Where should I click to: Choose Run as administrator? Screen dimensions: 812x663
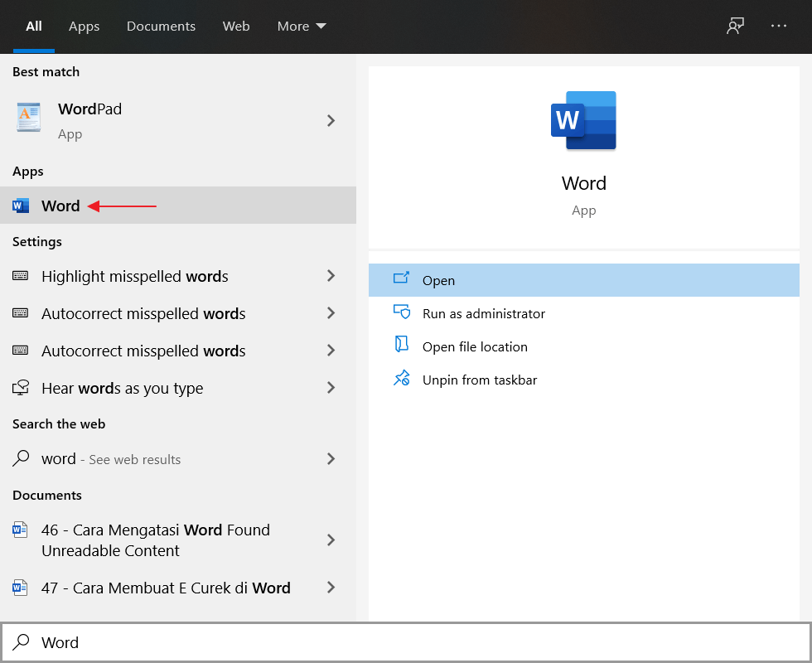click(x=583, y=313)
